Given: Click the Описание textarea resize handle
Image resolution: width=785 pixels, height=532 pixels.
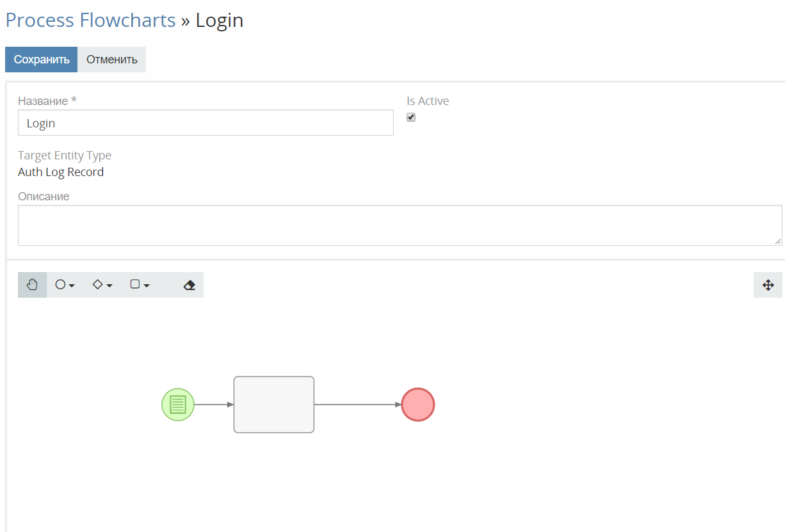Looking at the screenshot, I should (778, 241).
